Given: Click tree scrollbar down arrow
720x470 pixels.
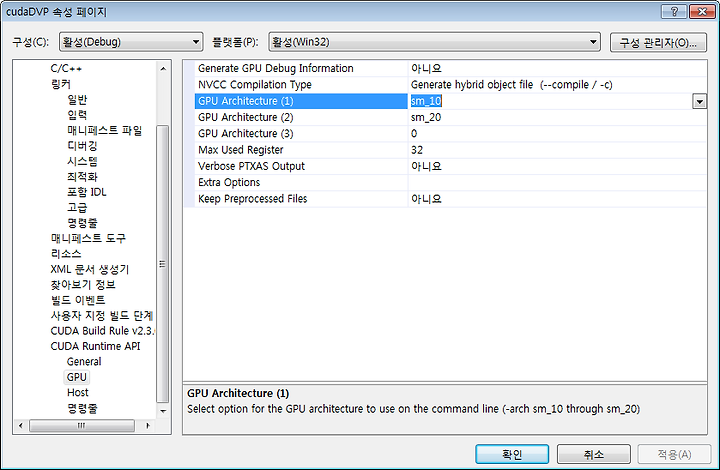Looking at the screenshot, I should 163,411.
